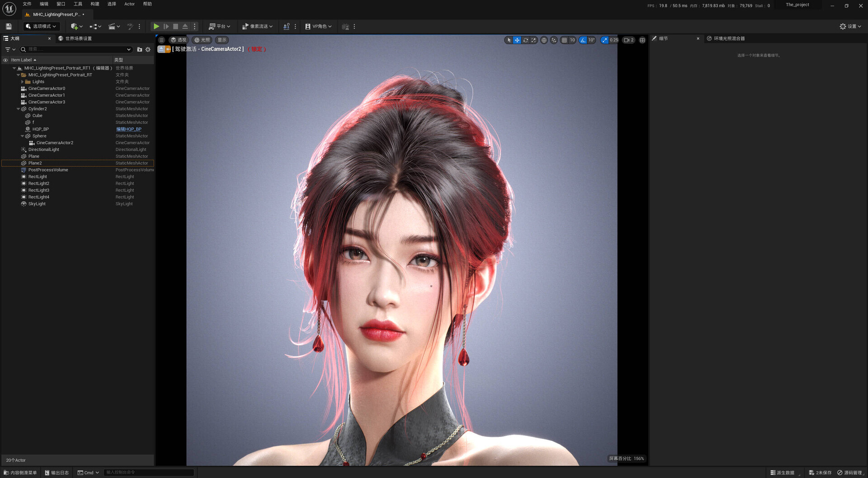Screen dimensions: 868x478
Task: Open the 内容侧滑菜单 content drawer
Action: [x=20, y=472]
